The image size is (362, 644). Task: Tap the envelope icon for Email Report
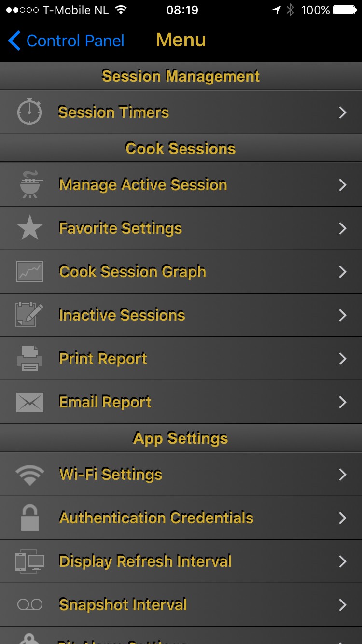click(30, 402)
